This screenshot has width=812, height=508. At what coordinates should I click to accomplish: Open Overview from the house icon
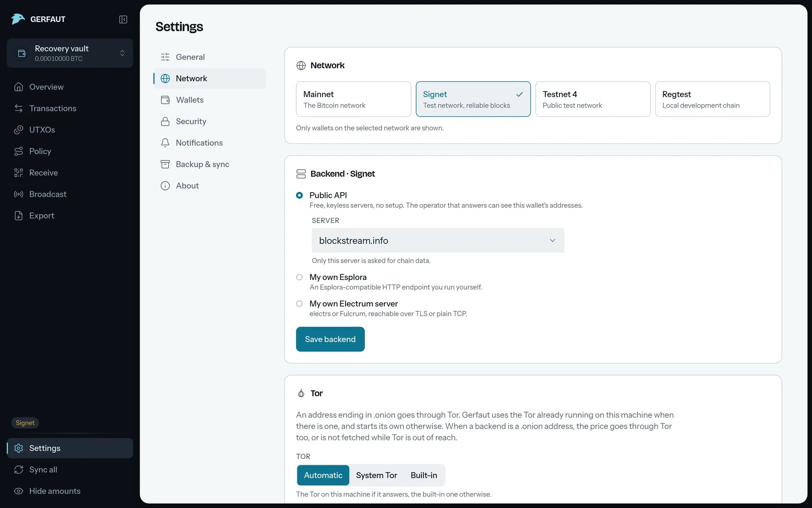tap(19, 87)
